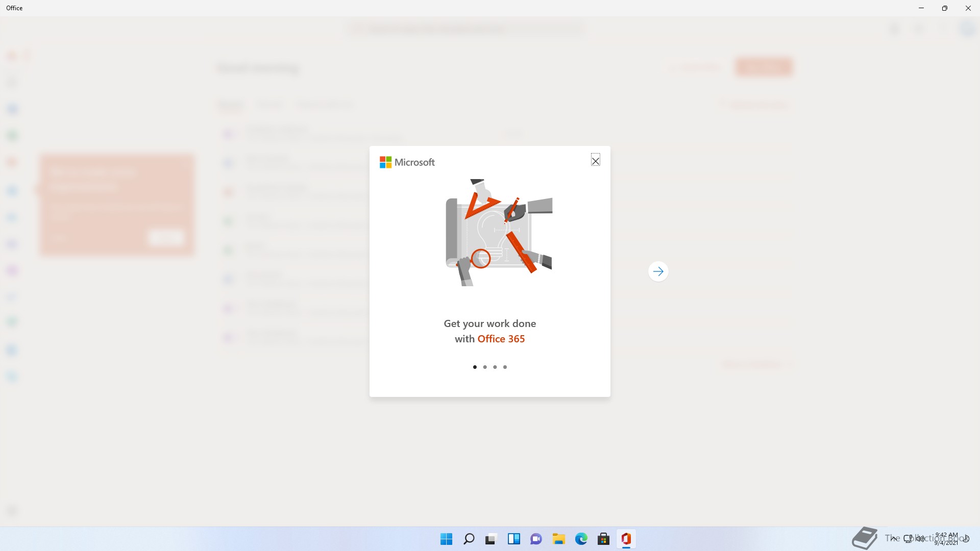
Task: Click the Office app icon on the taskbar
Action: [626, 539]
